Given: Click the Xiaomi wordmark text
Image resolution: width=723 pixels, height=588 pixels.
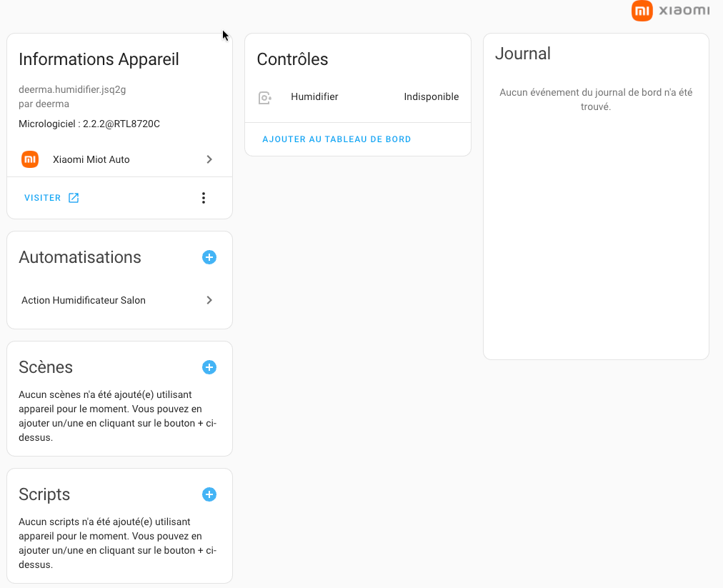Looking at the screenshot, I should click(684, 11).
